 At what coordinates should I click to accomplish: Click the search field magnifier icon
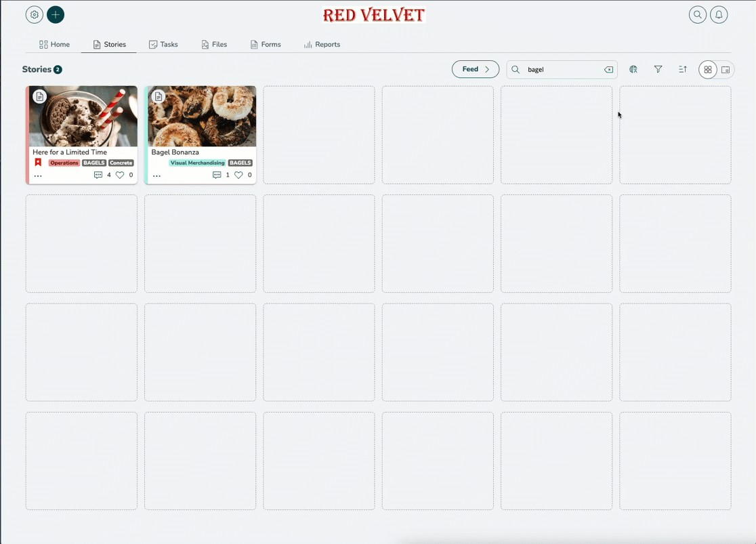tap(516, 70)
